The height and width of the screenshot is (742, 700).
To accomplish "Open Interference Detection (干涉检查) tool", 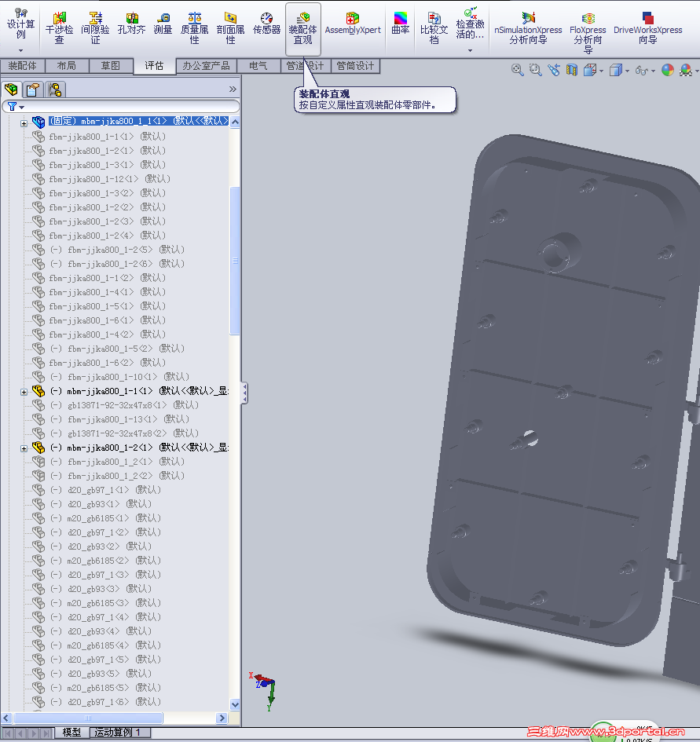I will point(59,28).
